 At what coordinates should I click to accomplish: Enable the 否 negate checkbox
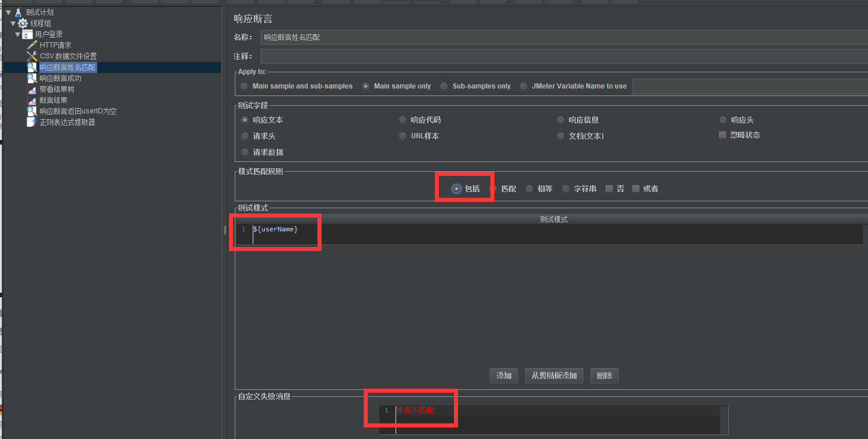[x=609, y=188]
